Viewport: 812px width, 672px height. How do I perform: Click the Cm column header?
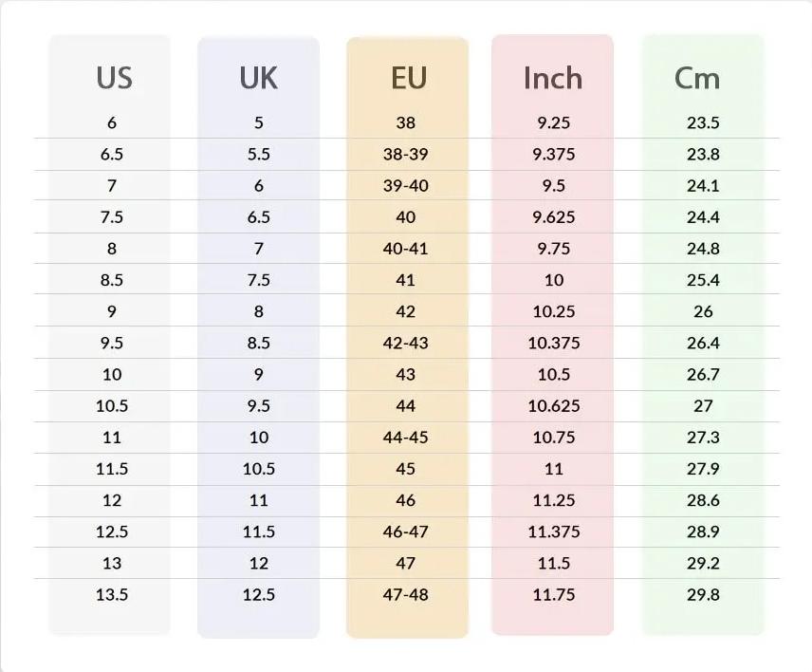pos(697,78)
